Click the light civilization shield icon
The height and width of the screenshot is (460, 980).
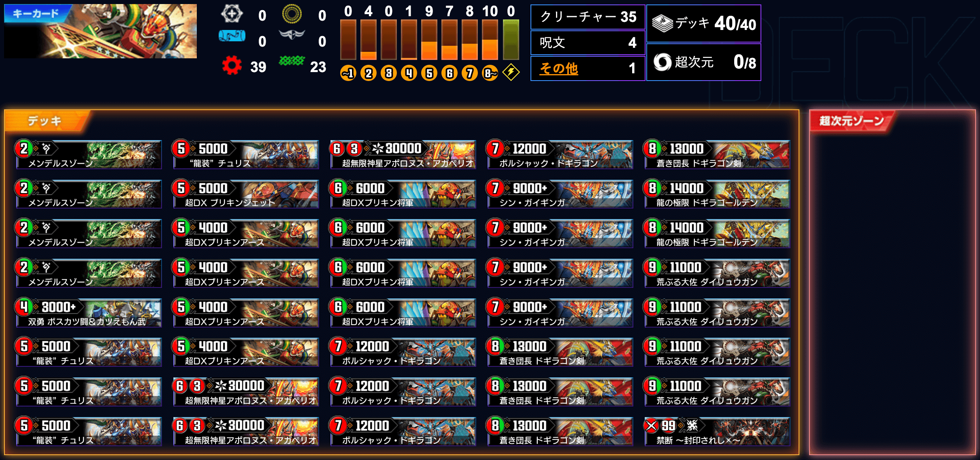point(232,14)
